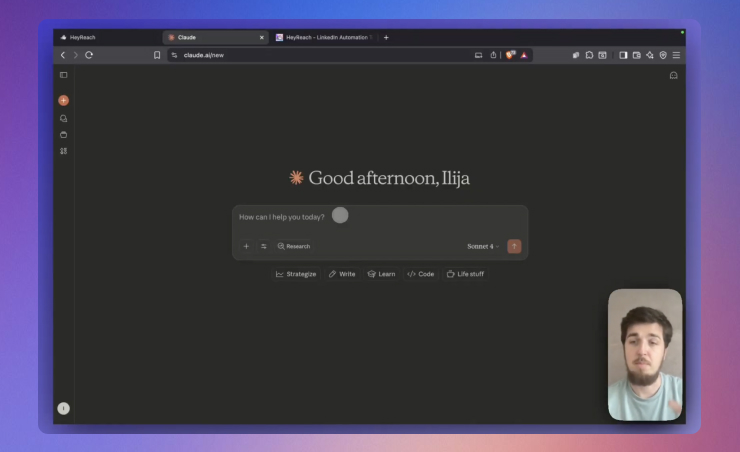Open the Leo AI sparkle icon
The image size is (740, 452).
click(x=650, y=55)
